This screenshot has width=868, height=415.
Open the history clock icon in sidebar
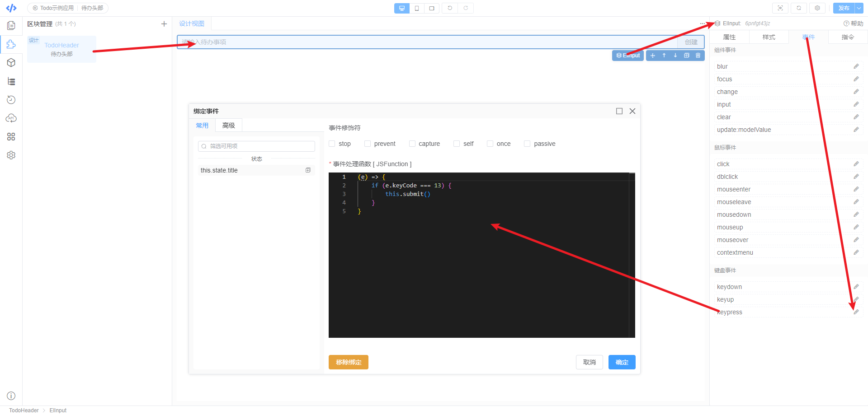click(x=11, y=100)
